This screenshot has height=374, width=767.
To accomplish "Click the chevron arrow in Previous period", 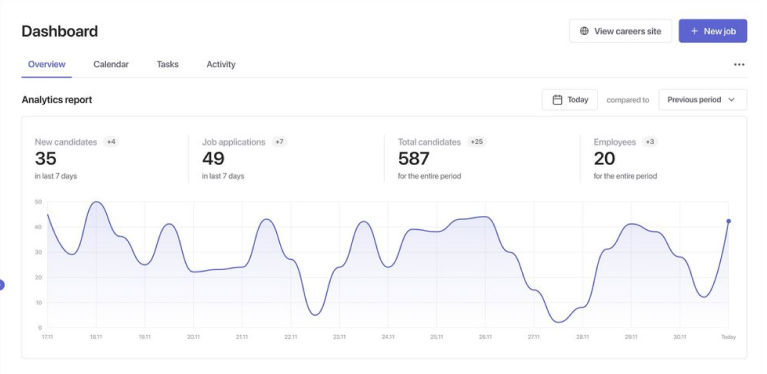I will click(x=731, y=100).
